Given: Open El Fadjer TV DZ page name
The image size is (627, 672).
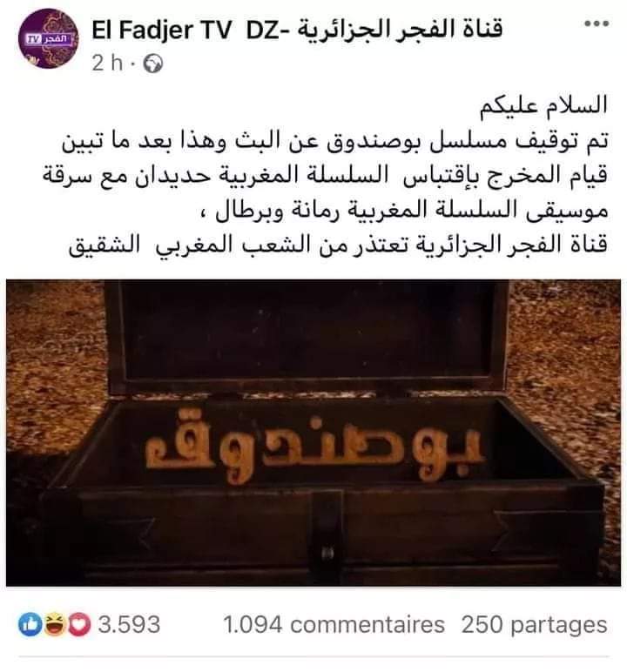Looking at the screenshot, I should pyautogui.click(x=297, y=30).
